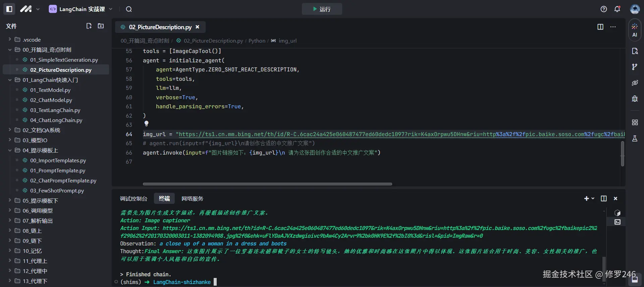Switch to the 网络服务 tab
This screenshot has height=287, width=644.
coord(192,198)
